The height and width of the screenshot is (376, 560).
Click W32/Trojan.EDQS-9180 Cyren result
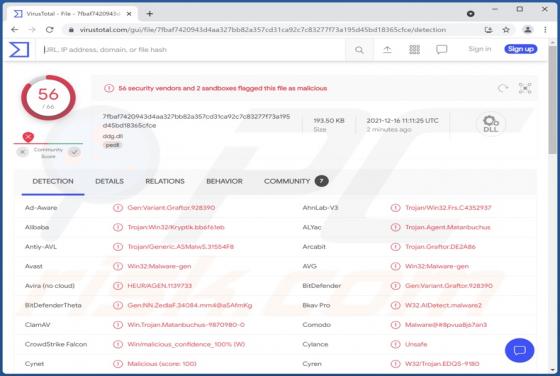(x=442, y=364)
